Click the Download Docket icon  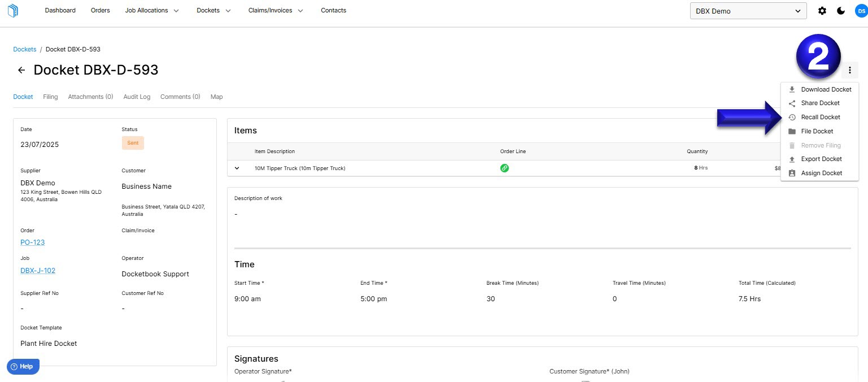click(792, 89)
